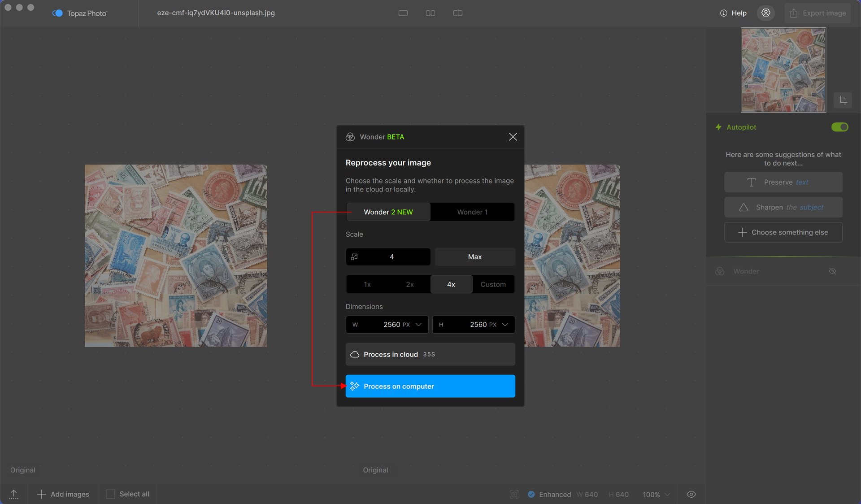Image resolution: width=861 pixels, height=504 pixels.
Task: Select the 2x scale option
Action: point(409,284)
